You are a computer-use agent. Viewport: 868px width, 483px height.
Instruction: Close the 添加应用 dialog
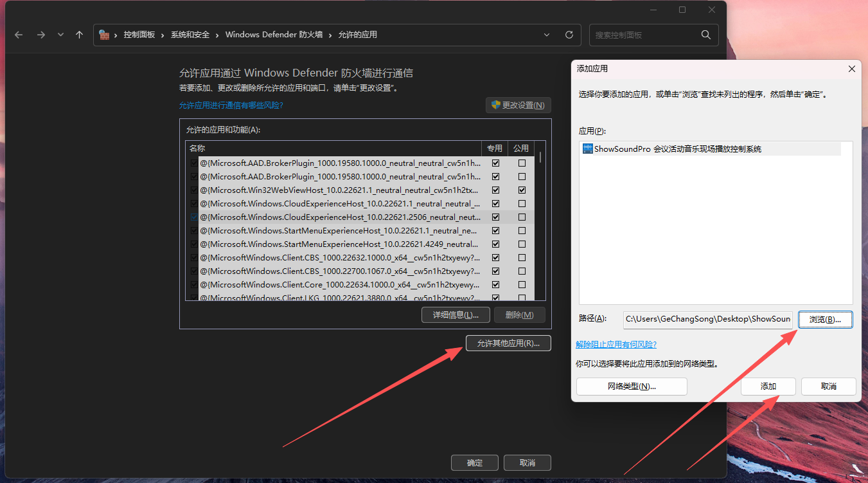[x=851, y=69]
